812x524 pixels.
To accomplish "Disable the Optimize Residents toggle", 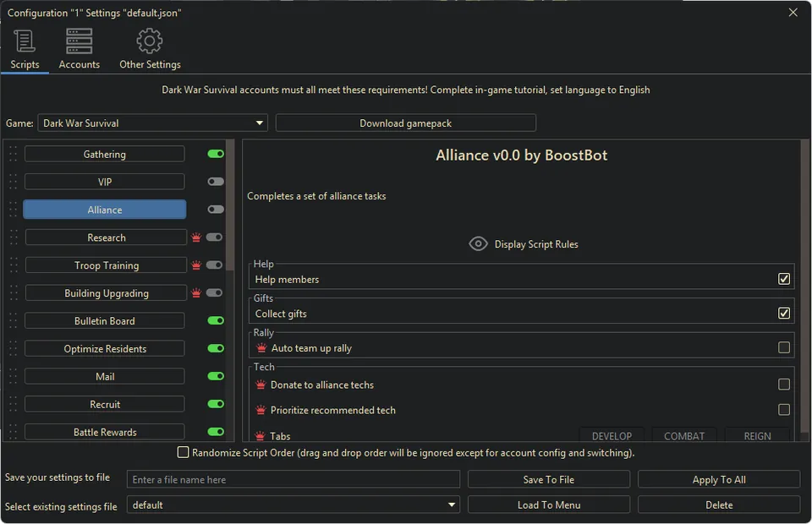I will [x=216, y=348].
